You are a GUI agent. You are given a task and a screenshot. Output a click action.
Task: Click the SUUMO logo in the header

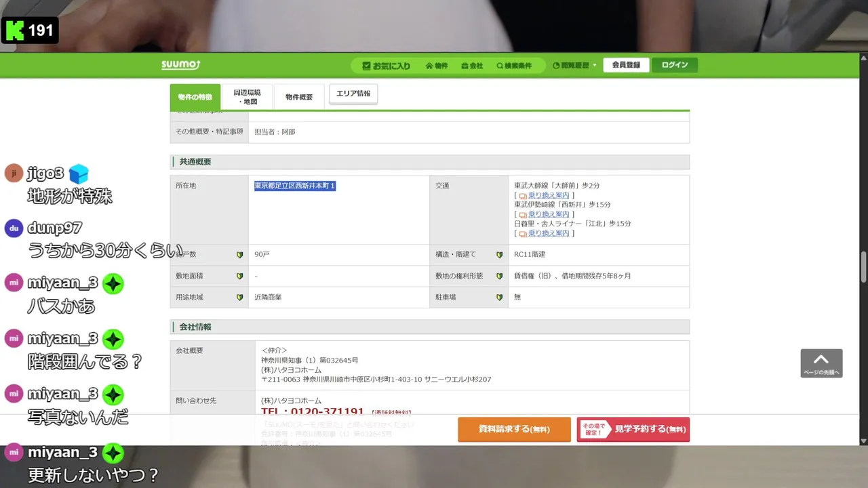click(180, 65)
